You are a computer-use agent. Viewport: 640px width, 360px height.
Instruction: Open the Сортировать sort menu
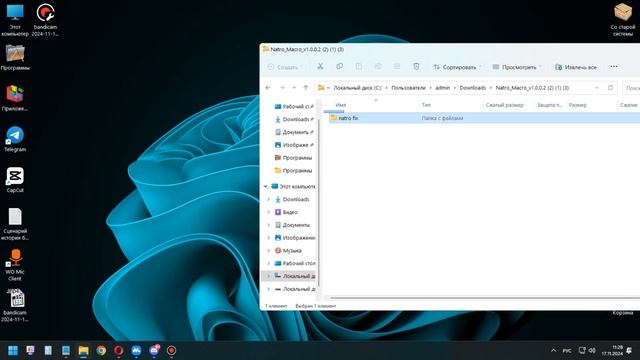coord(457,67)
